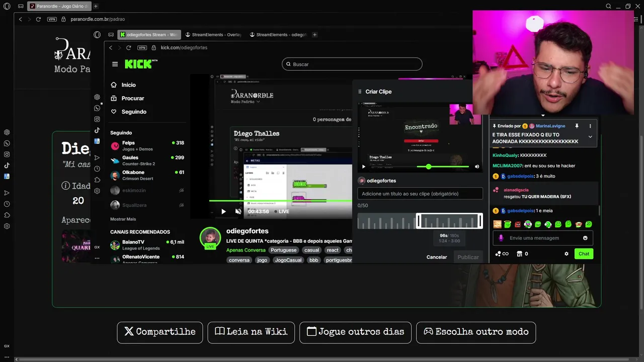Screen dimensions: 644x362
Task: Reload the kick.com page
Action: (129, 48)
